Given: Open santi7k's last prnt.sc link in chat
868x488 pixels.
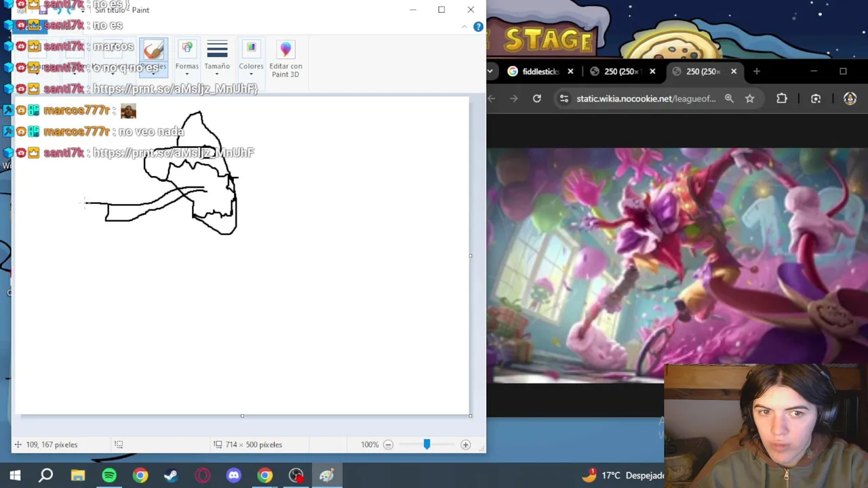Looking at the screenshot, I should (174, 153).
